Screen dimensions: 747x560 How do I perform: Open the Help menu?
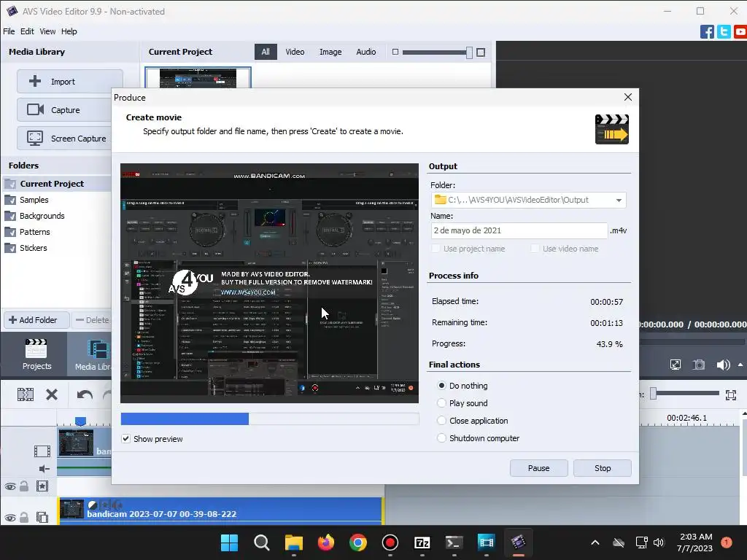tap(69, 31)
